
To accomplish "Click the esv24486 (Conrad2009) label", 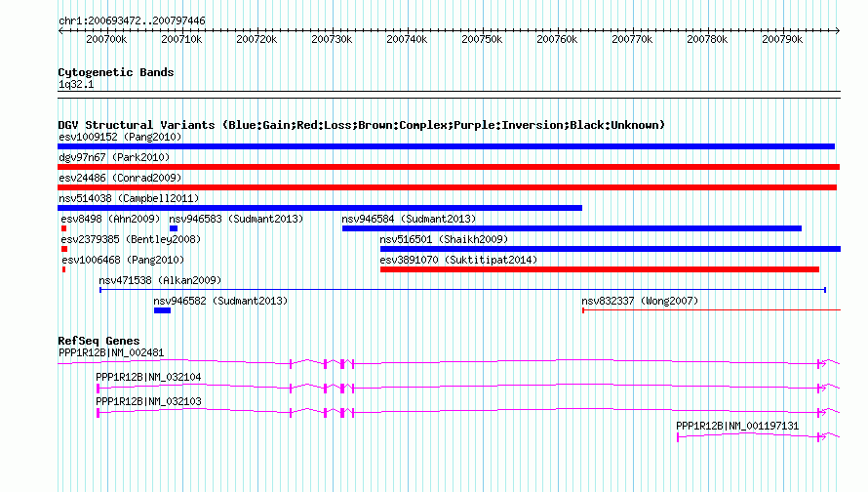I will (120, 178).
